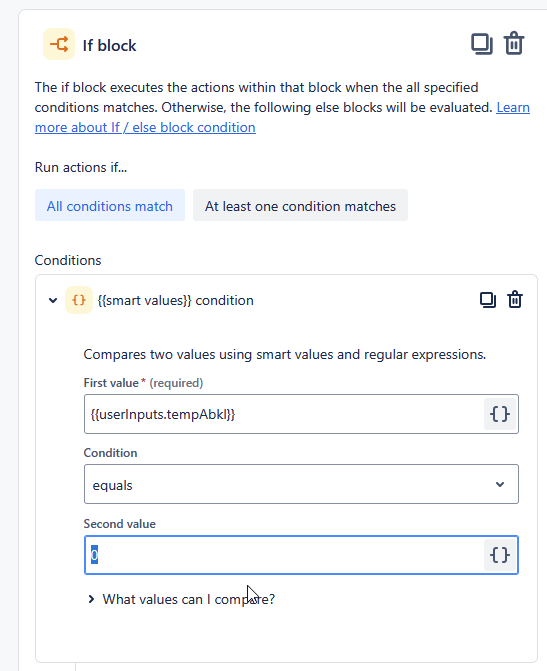
Task: Expand What values can I compare
Action: click(183, 599)
